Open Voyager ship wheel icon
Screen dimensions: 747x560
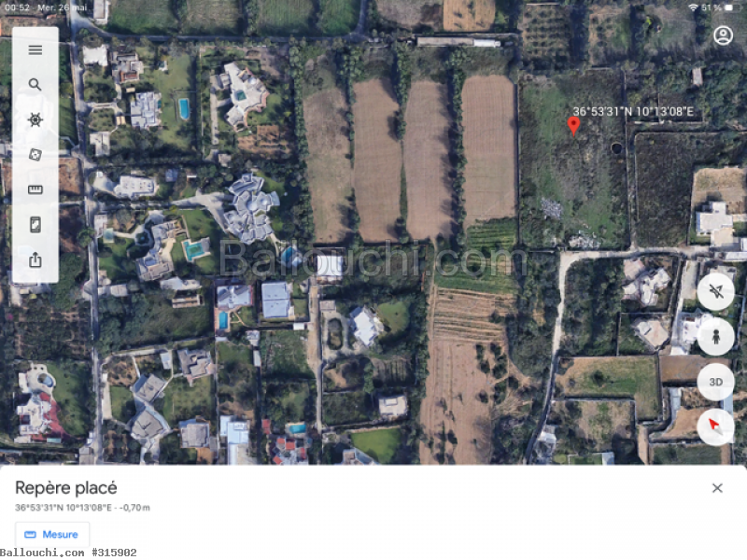(35, 119)
